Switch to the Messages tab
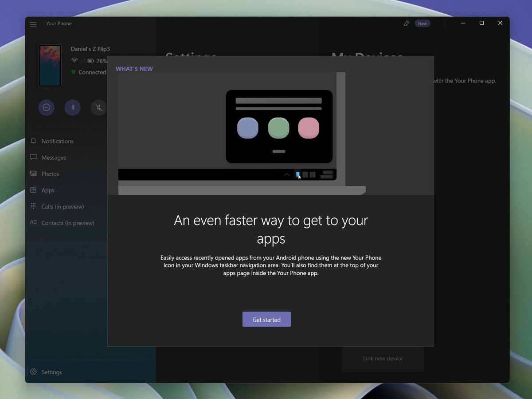 coord(54,157)
